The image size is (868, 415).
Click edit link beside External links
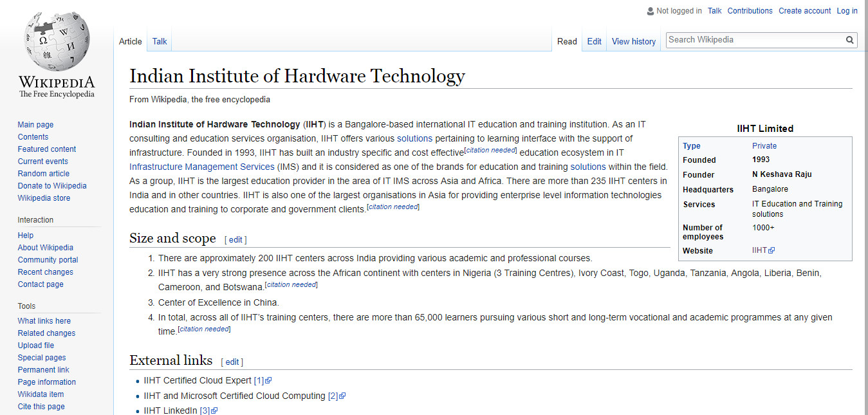(232, 362)
